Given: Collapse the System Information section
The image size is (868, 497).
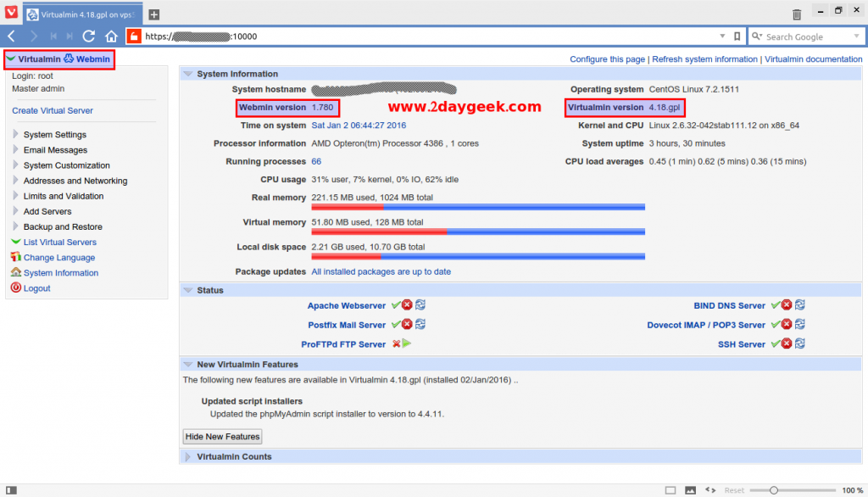Looking at the screenshot, I should tap(188, 74).
